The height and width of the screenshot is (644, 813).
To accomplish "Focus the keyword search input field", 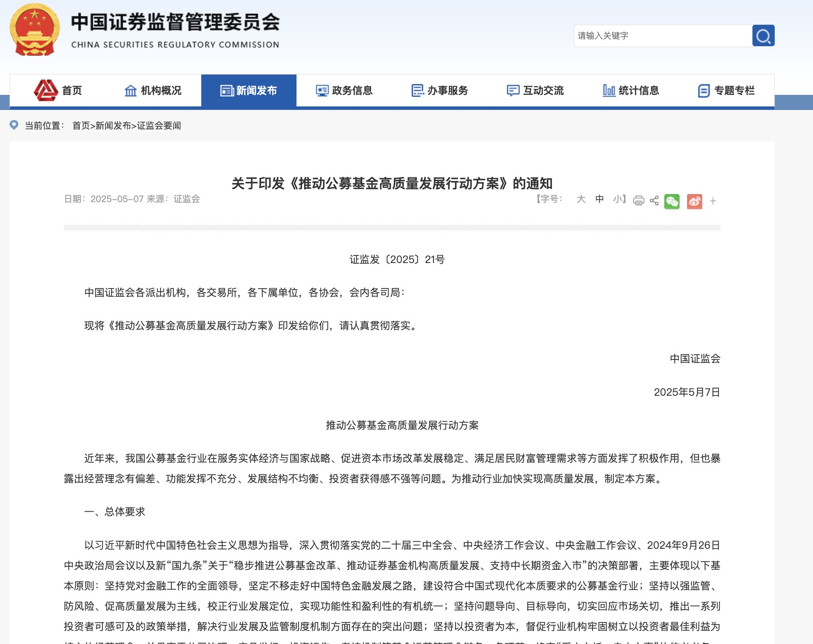I will click(x=663, y=36).
